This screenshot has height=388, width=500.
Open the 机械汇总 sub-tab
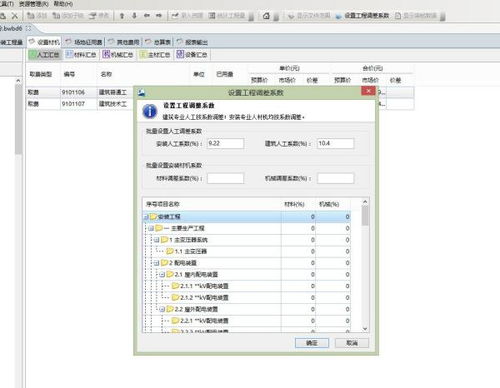[x=118, y=55]
